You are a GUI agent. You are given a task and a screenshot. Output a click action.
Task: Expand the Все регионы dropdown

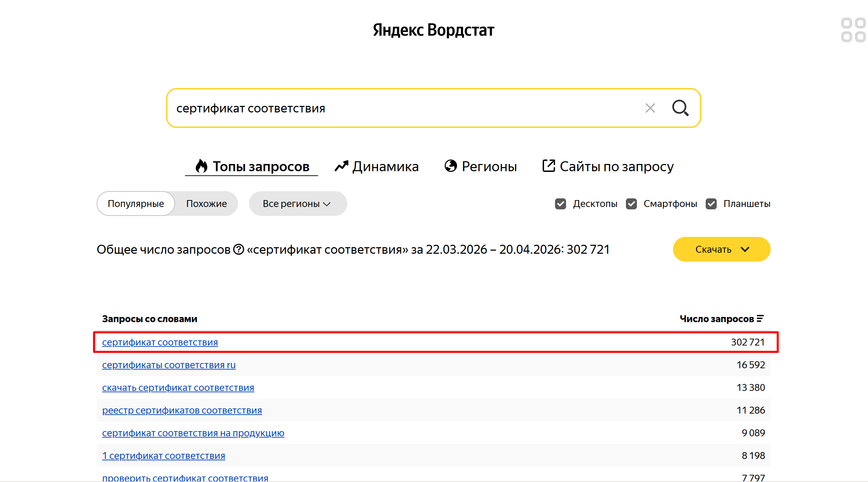coord(298,204)
